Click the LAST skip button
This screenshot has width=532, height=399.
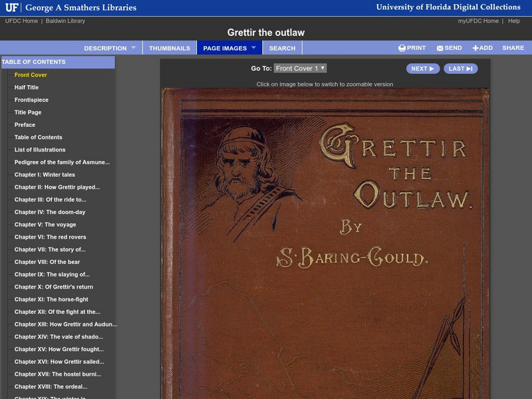pos(460,68)
